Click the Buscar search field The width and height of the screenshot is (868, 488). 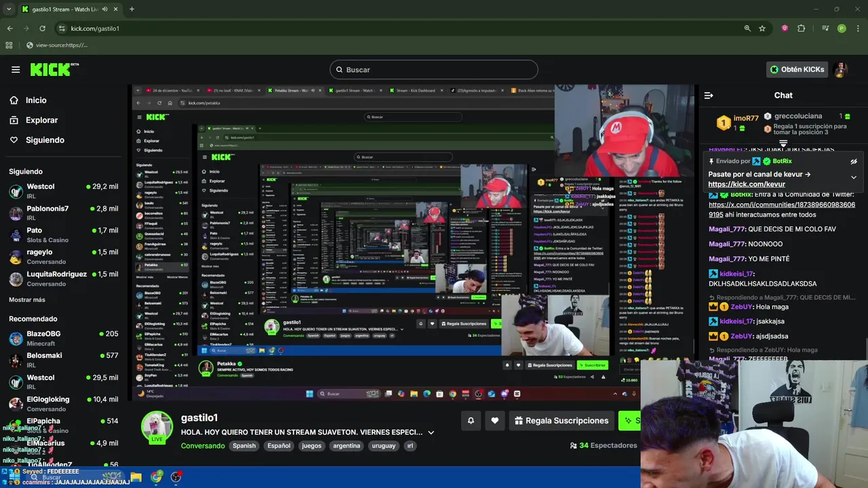(434, 70)
